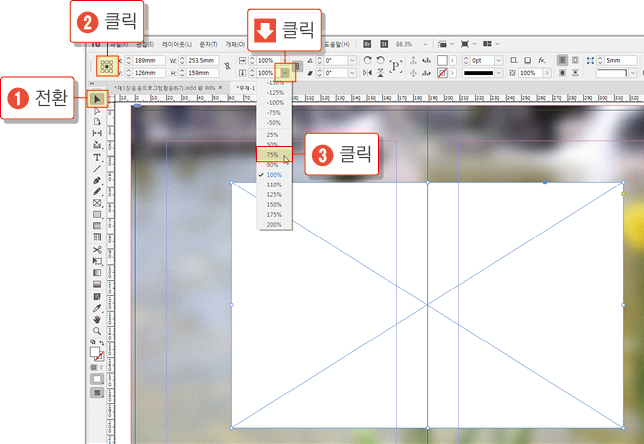
Task: Click fill/stroke swatch in toolbox
Action: [x=97, y=354]
